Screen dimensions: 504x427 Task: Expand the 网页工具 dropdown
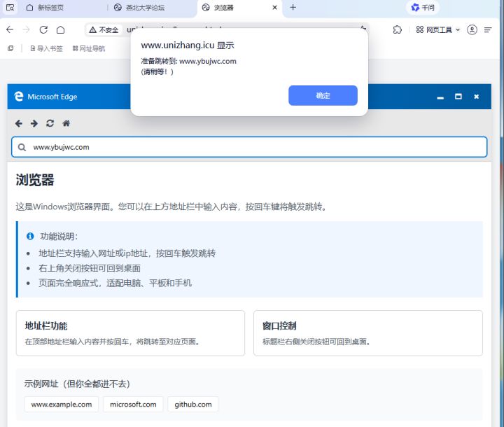[x=438, y=30]
